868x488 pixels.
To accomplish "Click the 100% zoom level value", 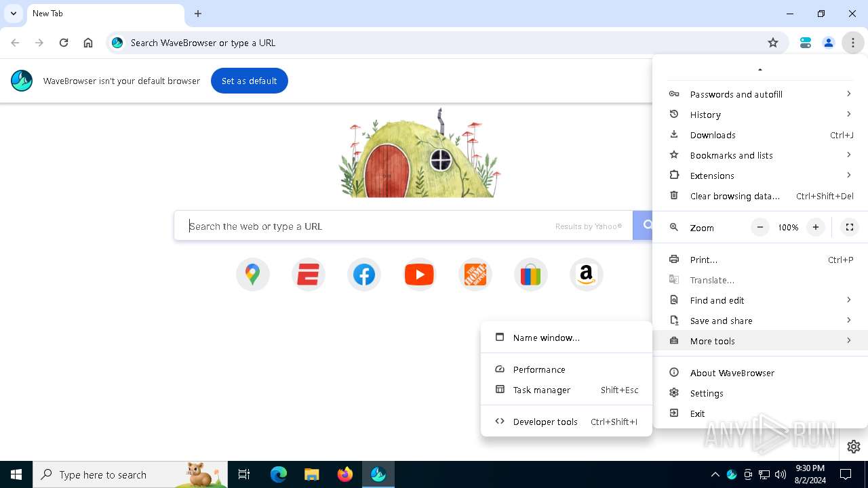I will 788,227.
